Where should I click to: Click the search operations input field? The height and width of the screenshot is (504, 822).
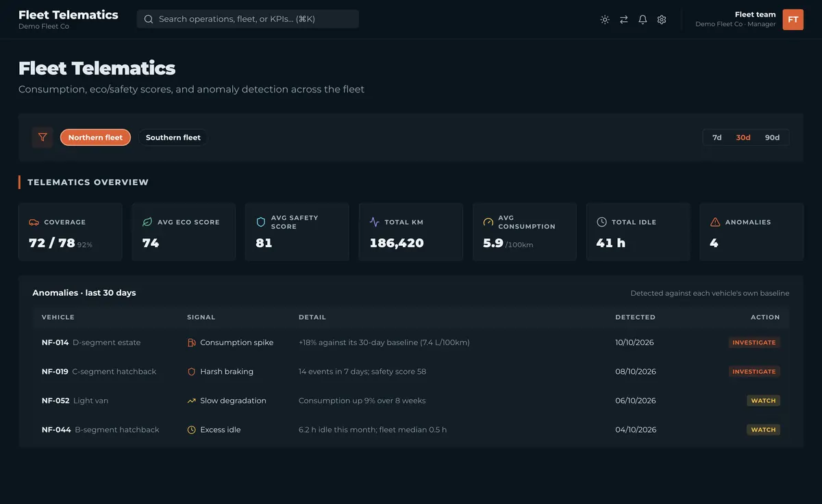tap(248, 19)
